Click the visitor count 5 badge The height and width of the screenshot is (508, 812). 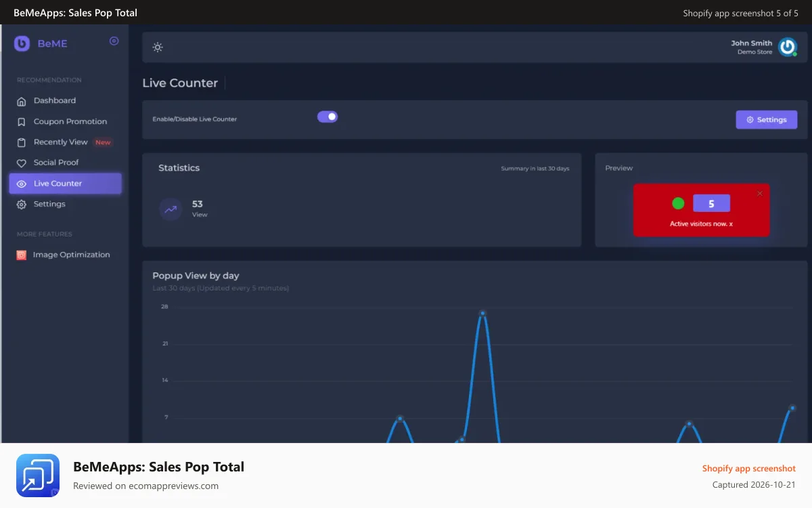click(711, 203)
